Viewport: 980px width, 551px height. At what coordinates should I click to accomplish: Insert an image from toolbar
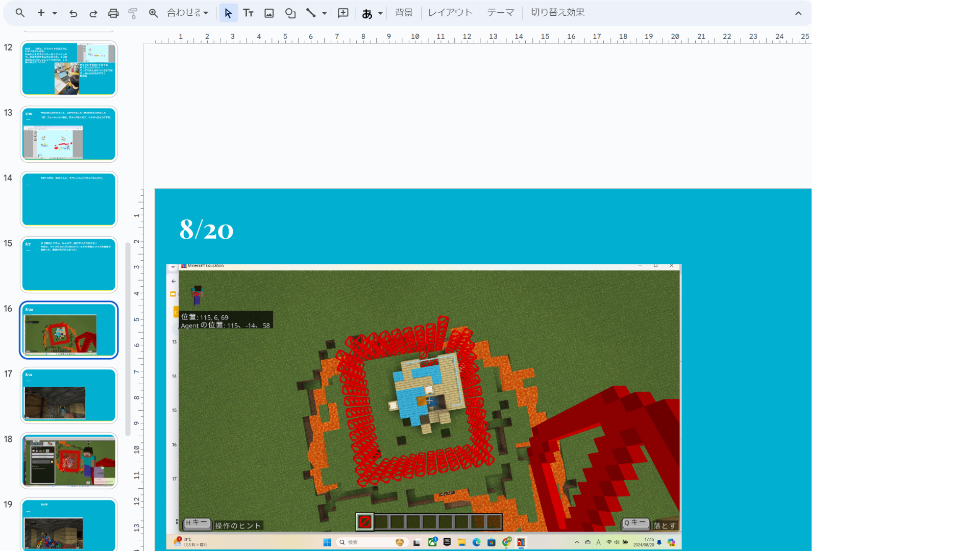tap(269, 13)
